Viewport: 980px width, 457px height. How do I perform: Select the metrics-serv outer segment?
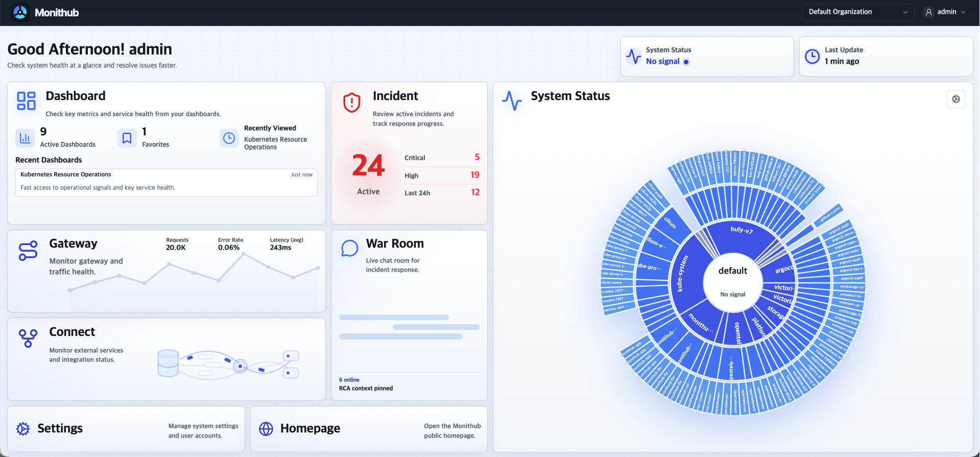click(619, 309)
